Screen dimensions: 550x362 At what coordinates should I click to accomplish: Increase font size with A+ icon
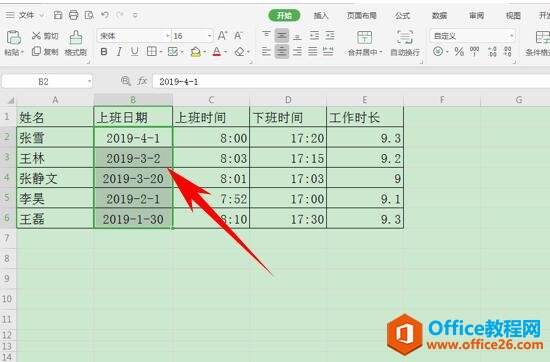(x=222, y=35)
